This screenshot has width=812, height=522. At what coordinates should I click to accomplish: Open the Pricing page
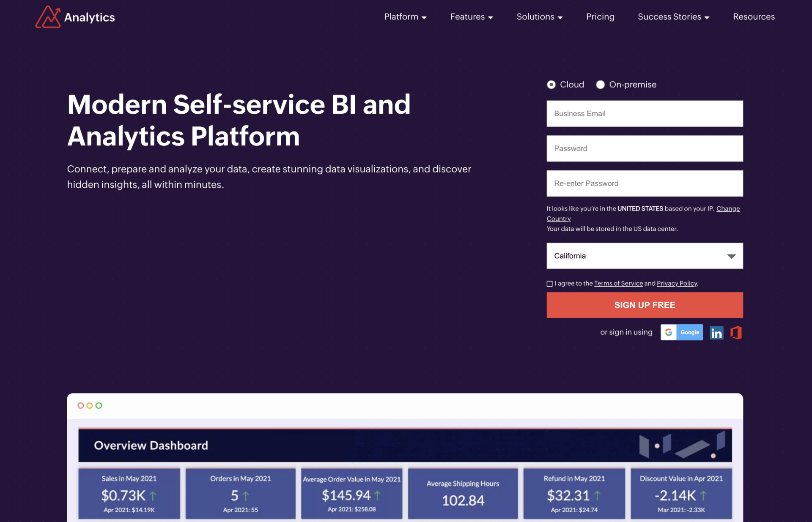click(x=600, y=17)
